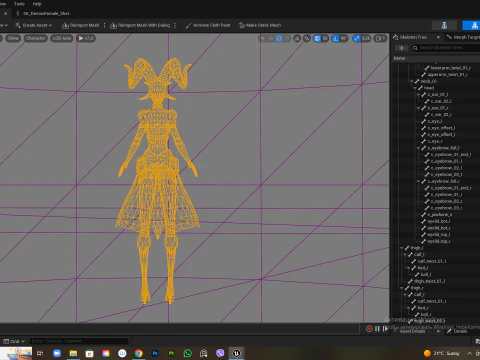Open Unreal Engine on the taskbar

[237, 353]
